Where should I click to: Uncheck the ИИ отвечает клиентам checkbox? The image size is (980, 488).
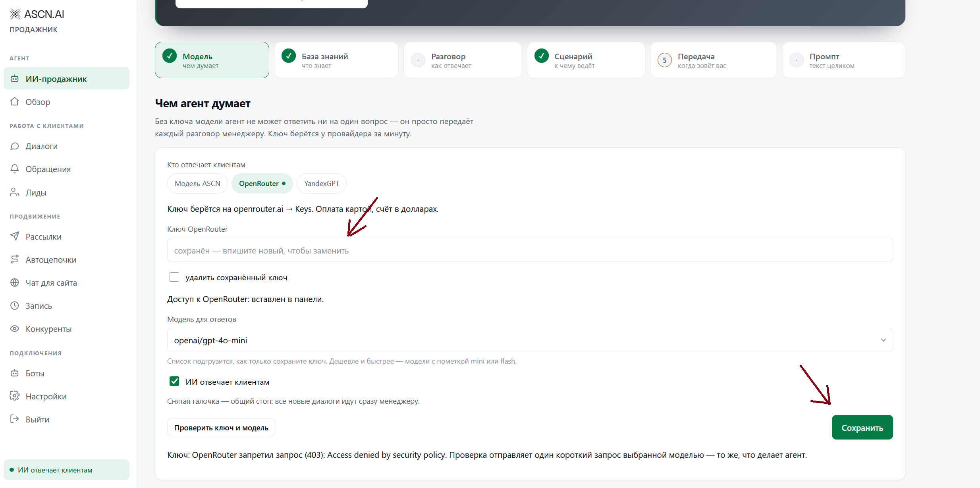click(174, 381)
